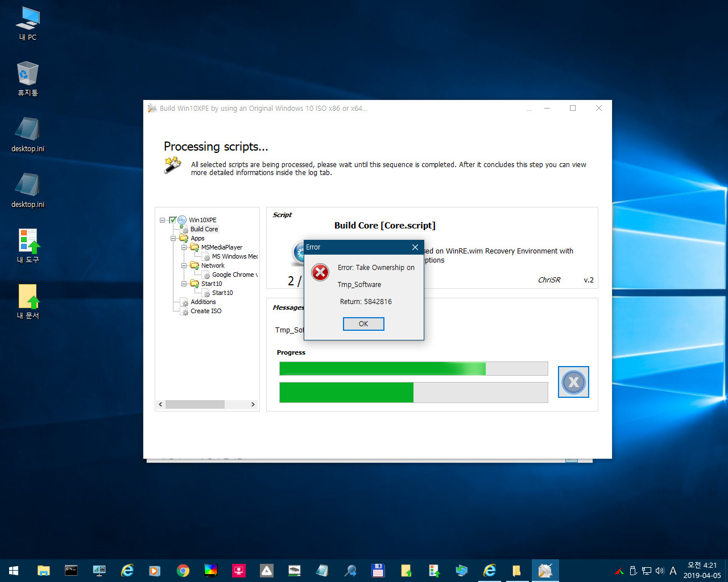Viewport: 728px width, 582px height.
Task: Click the 'Error: Take Ownership on' message
Action: 376,268
